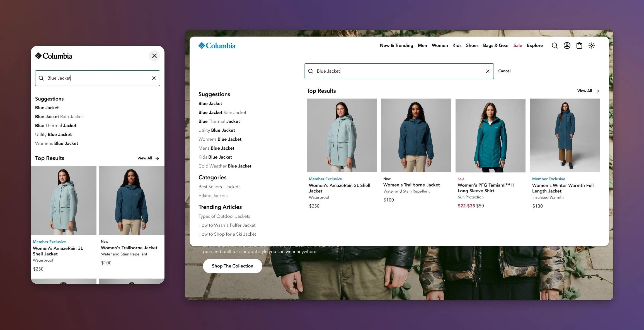This screenshot has width=644, height=330.
Task: Open Best Sellers - Jackets category
Action: click(x=219, y=187)
